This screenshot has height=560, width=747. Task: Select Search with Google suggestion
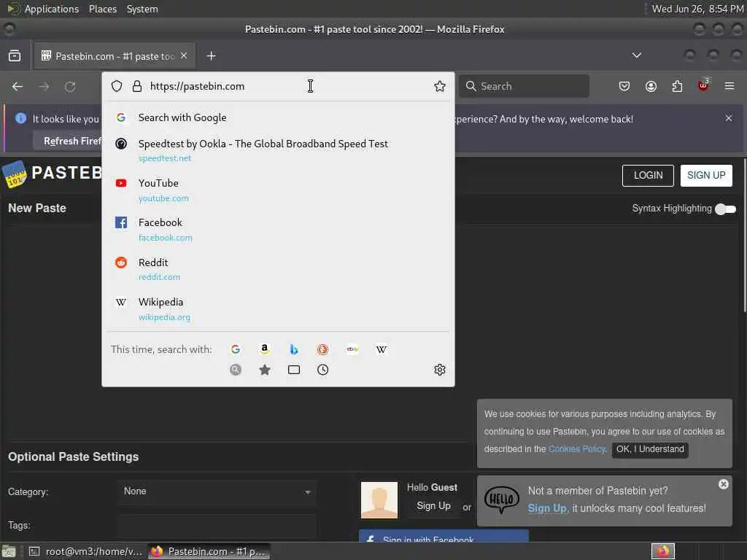point(278,117)
